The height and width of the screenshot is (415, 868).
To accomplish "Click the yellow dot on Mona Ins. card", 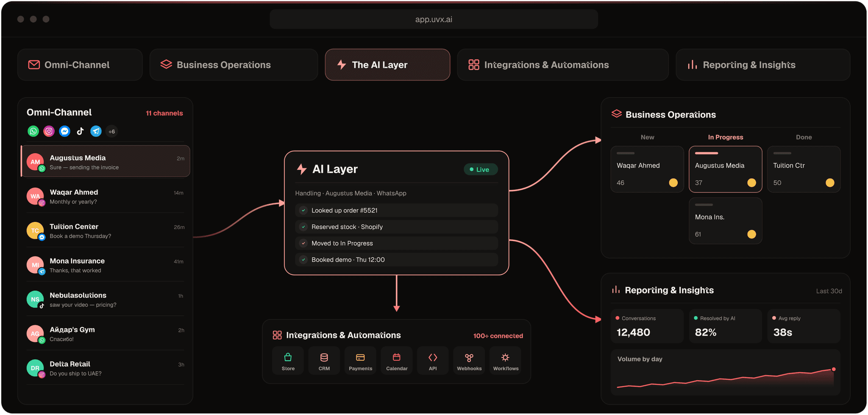I will coord(751,234).
